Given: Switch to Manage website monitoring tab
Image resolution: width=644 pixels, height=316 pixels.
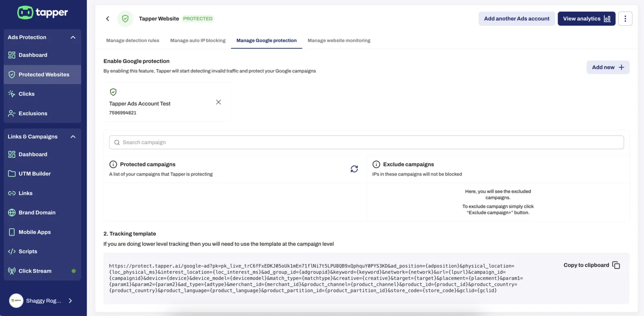Looking at the screenshot, I should tap(339, 41).
